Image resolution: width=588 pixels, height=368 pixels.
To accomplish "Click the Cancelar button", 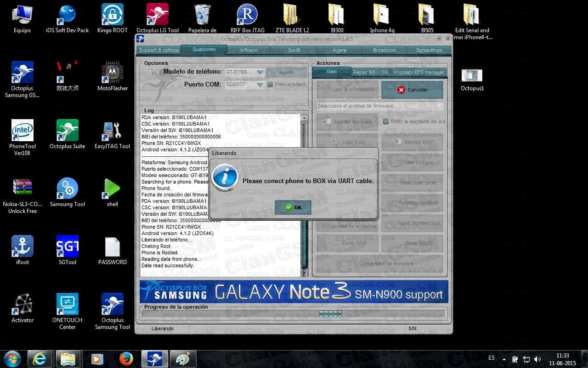I will click(412, 90).
